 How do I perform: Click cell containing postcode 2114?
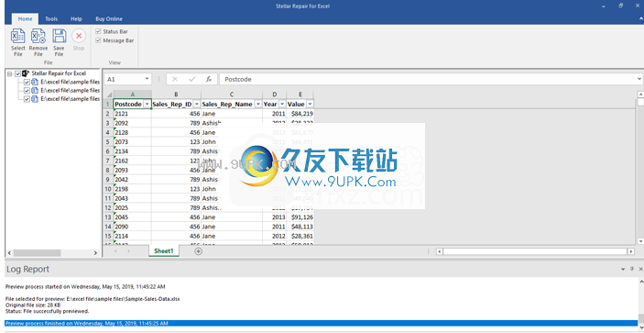(132, 236)
